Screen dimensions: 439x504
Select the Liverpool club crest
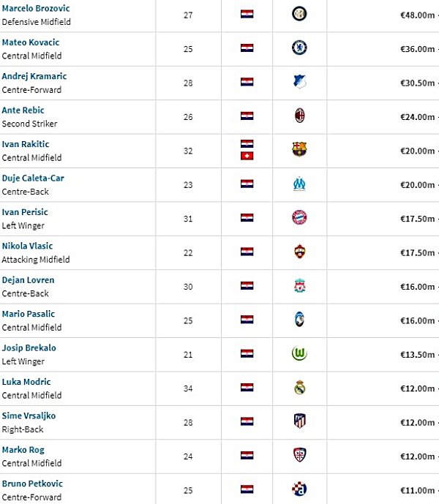click(x=299, y=285)
